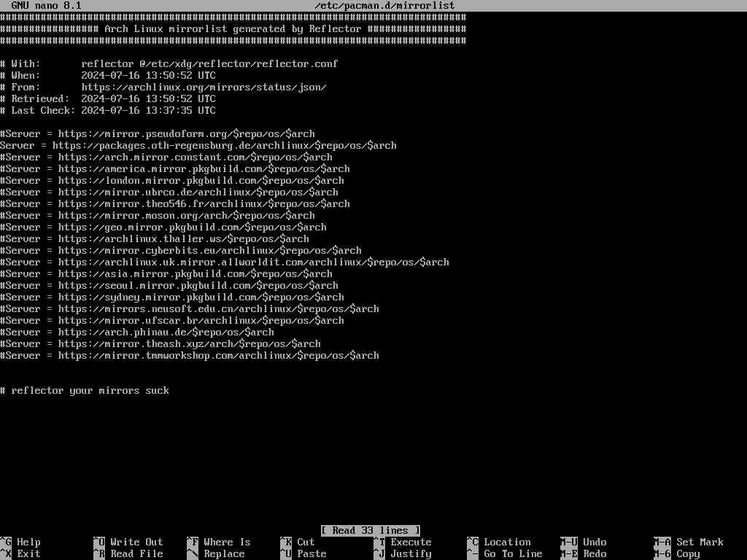Click the america.mirror.pkgbuild.com server line
This screenshot has height=560, width=747.
tap(175, 168)
